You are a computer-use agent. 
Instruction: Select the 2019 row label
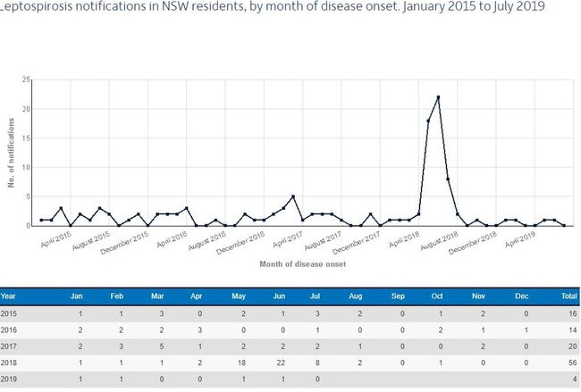pos(9,379)
